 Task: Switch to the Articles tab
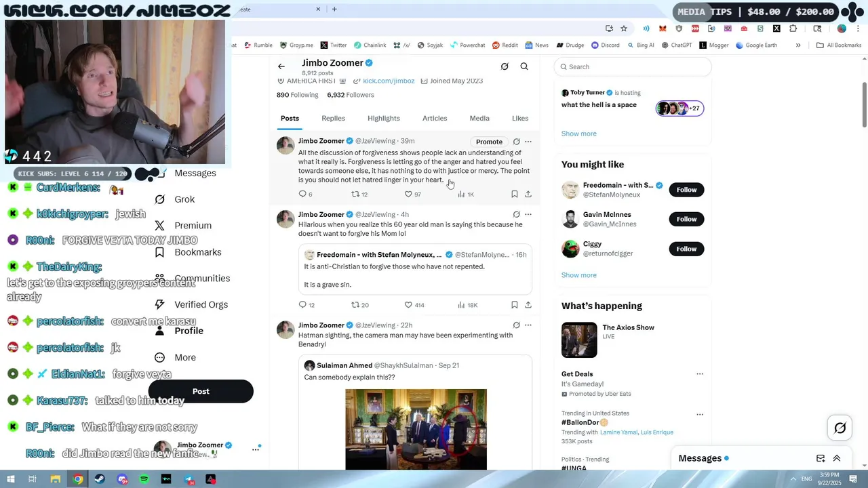pyautogui.click(x=435, y=118)
